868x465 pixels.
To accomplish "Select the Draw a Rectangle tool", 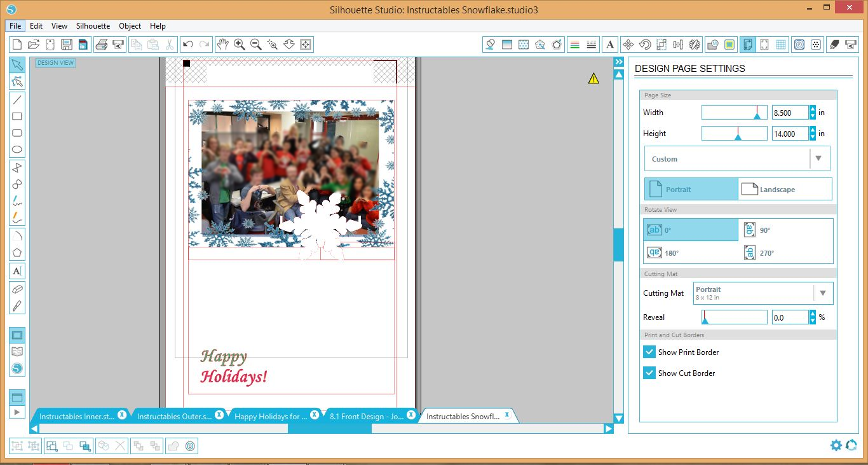I will [x=17, y=116].
